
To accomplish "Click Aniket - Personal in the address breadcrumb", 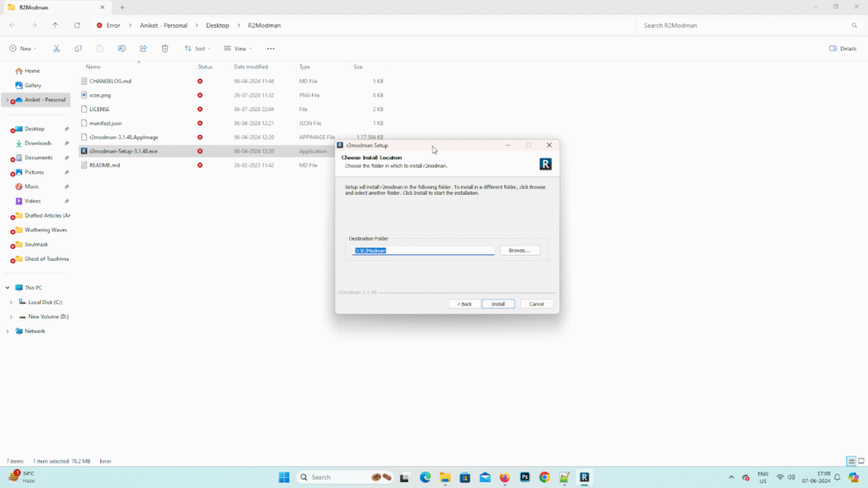I will pyautogui.click(x=164, y=25).
